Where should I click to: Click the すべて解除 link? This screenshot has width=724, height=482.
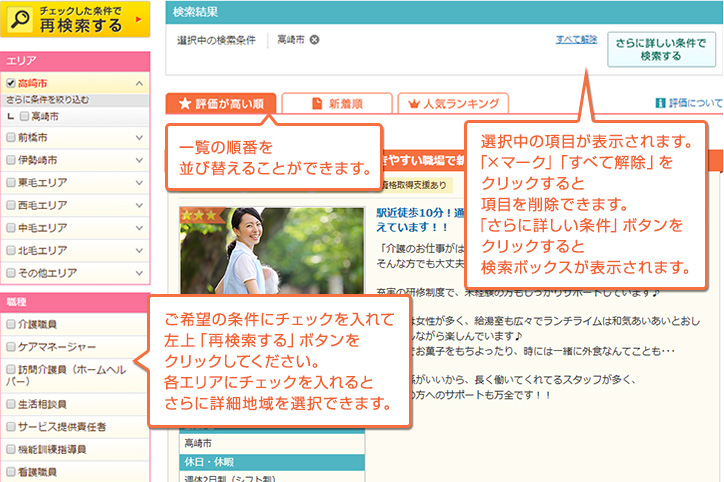(576, 40)
